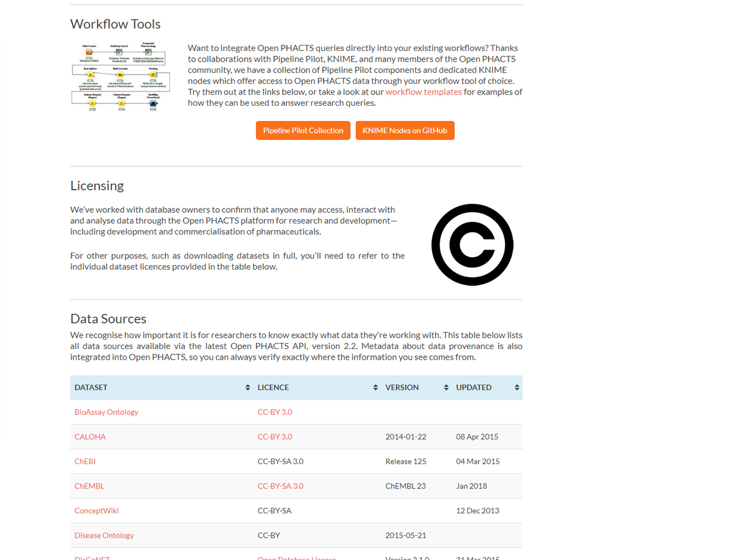This screenshot has height=560, width=747.
Task: Sort table by Updated column arrows
Action: tap(517, 388)
